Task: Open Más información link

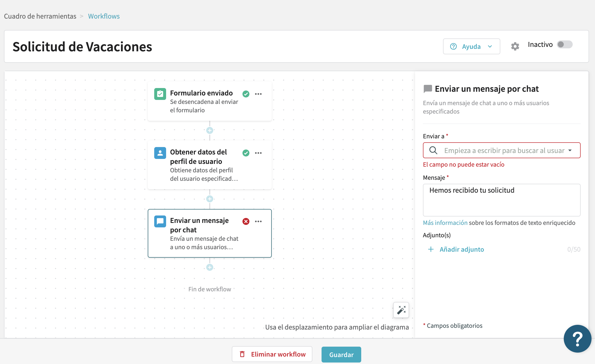Action: click(445, 223)
